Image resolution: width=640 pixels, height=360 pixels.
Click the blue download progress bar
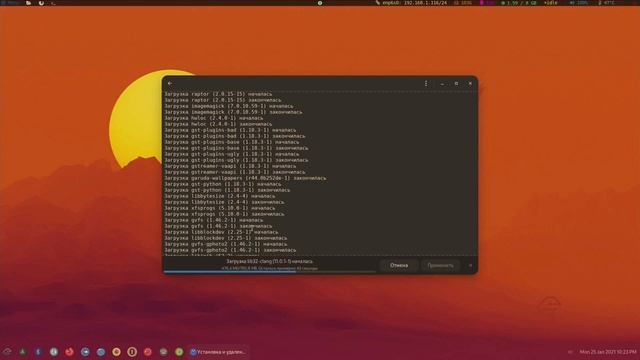point(270,271)
